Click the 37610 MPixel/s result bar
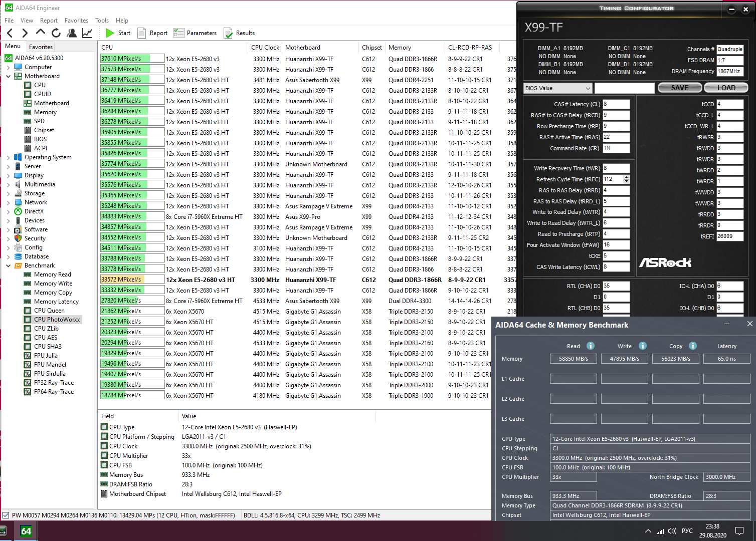756x541 pixels. pyautogui.click(x=132, y=59)
